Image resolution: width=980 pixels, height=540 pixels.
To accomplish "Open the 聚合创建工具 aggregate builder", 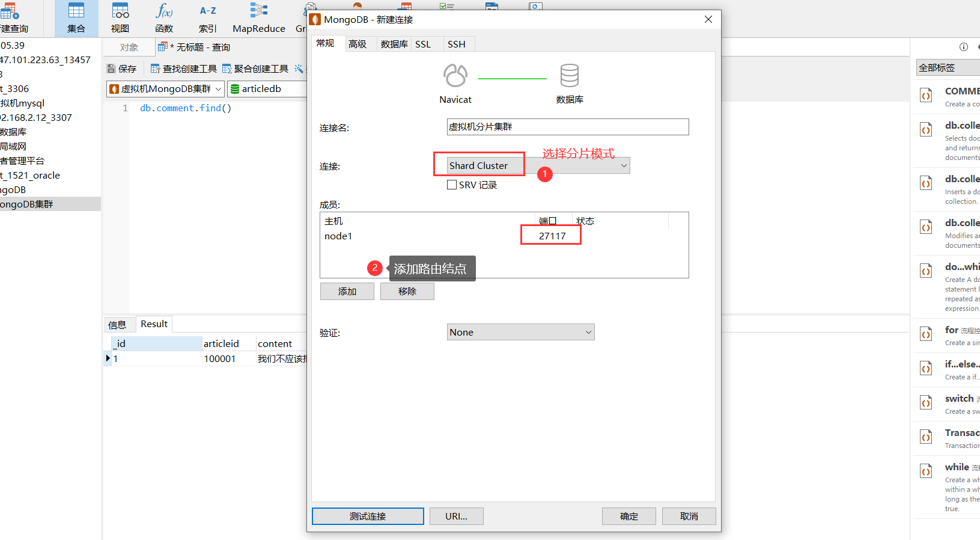I will (x=255, y=69).
